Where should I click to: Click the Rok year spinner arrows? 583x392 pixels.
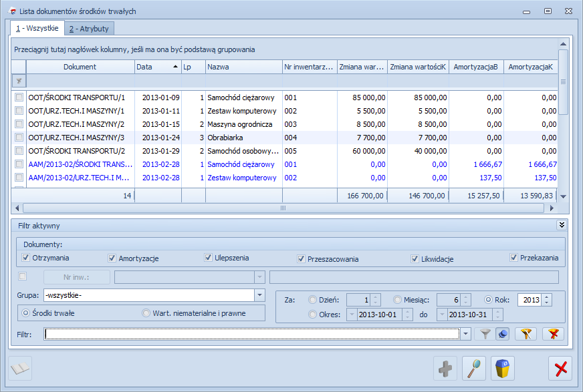[x=547, y=300]
